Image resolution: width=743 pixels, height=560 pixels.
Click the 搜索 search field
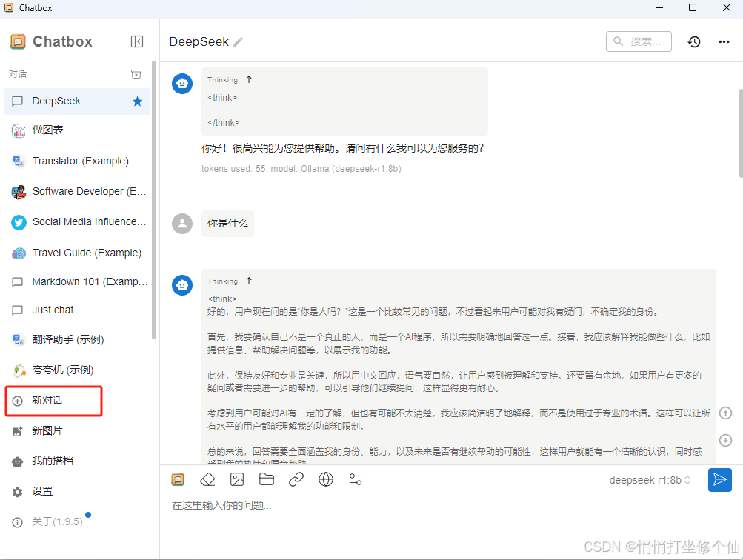[639, 41]
